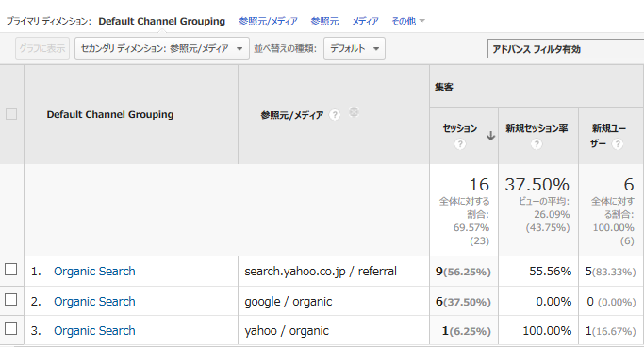This screenshot has height=347, width=644.
Task: Check row 2 google / organic checkbox
Action: 10,300
